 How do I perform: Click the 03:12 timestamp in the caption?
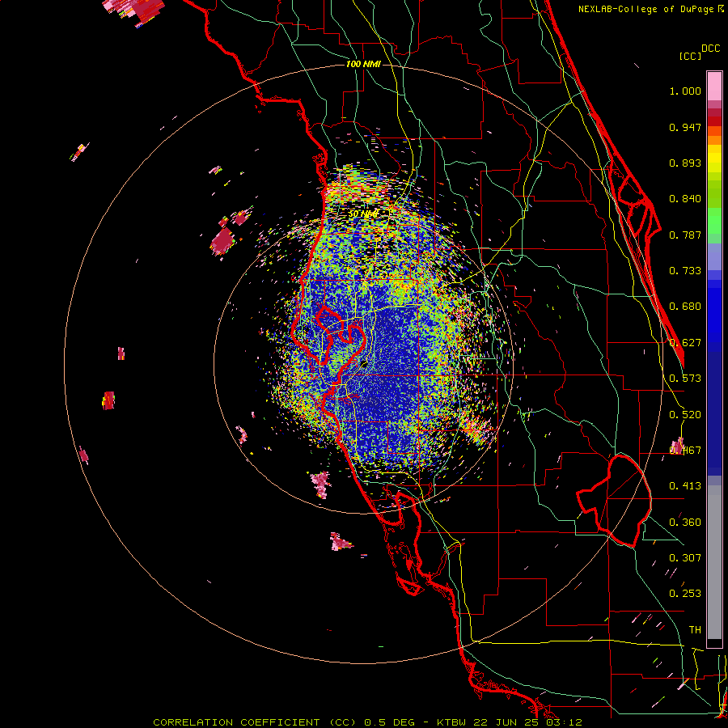click(564, 722)
